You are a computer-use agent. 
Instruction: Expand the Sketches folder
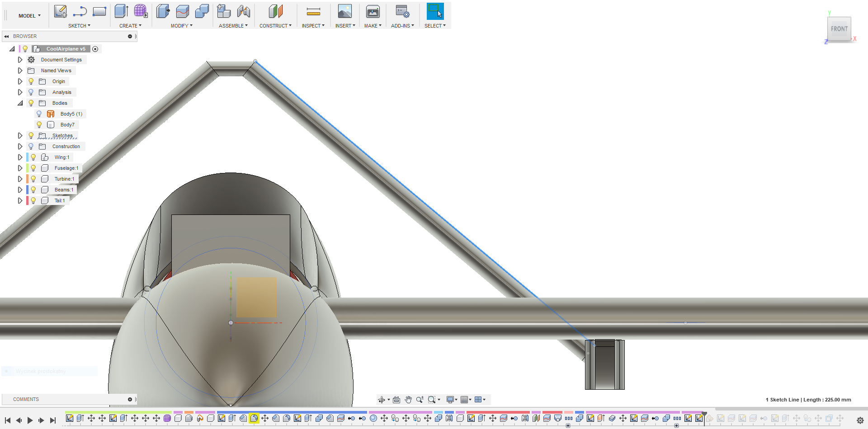click(x=20, y=135)
